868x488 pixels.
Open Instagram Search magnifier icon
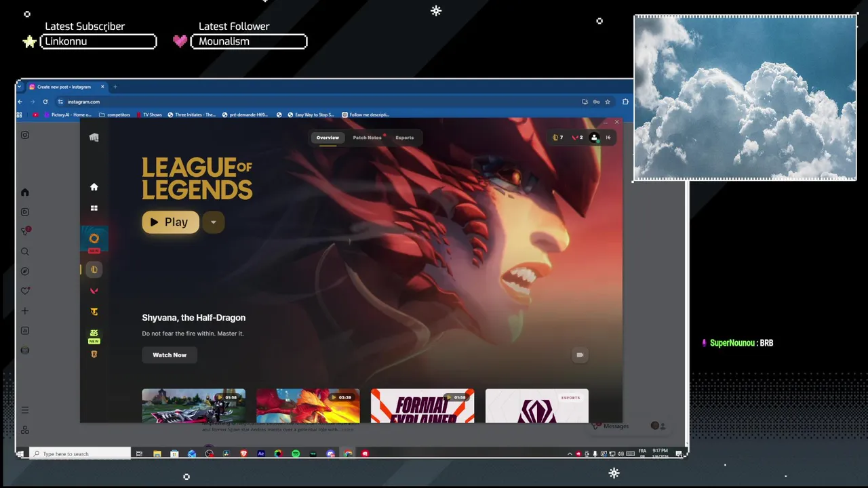tap(25, 251)
